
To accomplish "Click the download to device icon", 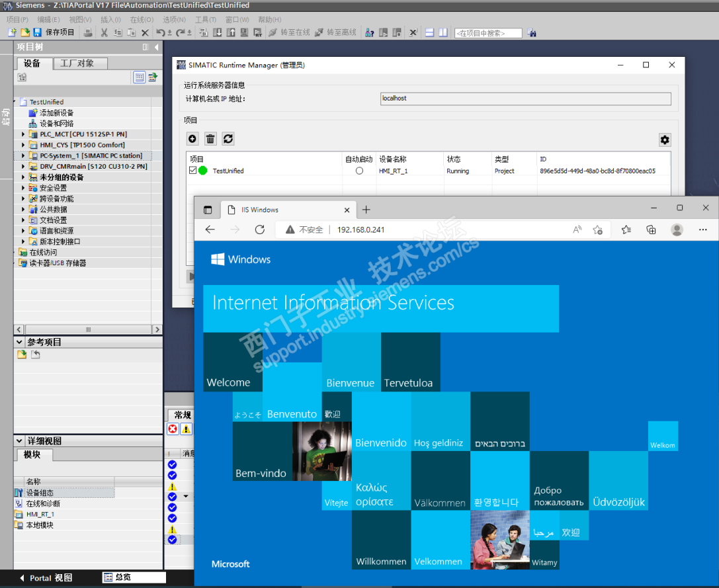I will [x=218, y=32].
